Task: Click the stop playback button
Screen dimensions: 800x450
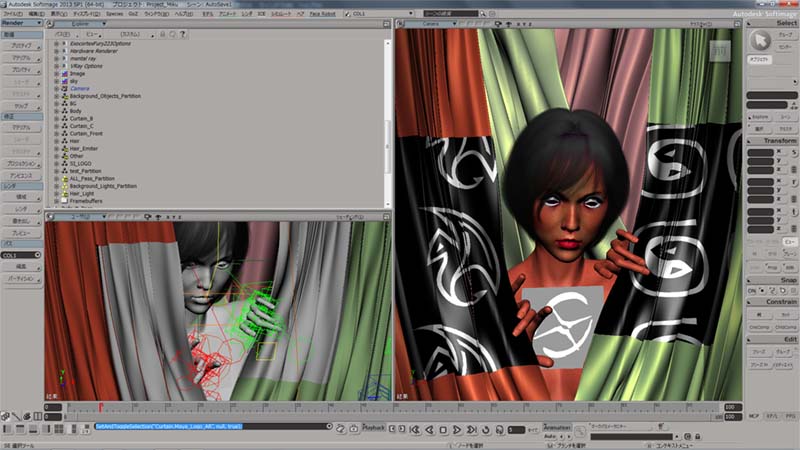Action: point(443,430)
